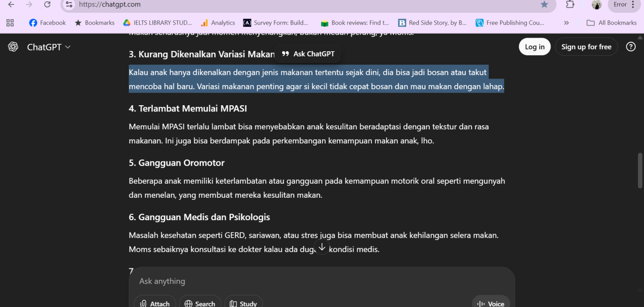644x307 pixels.
Task: Click the Log in button
Action: click(534, 47)
